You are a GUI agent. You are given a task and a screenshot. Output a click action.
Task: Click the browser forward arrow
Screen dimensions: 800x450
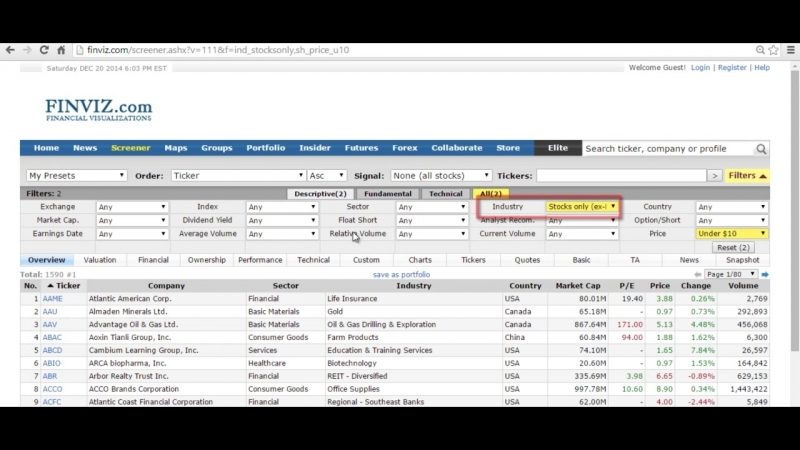pyautogui.click(x=27, y=50)
